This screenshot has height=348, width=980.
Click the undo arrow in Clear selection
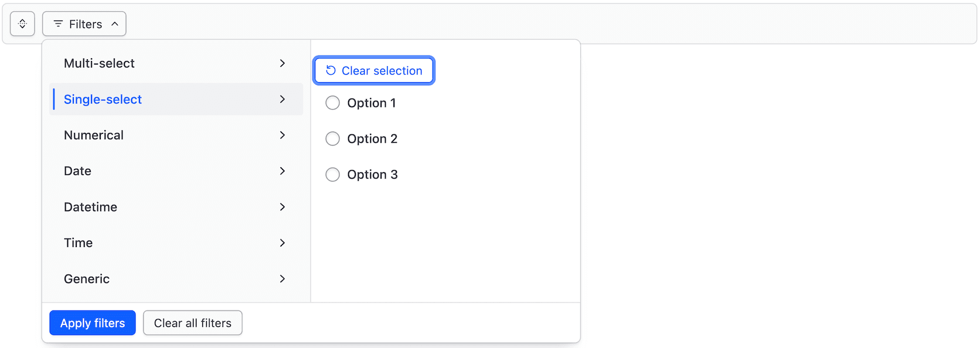[331, 70]
